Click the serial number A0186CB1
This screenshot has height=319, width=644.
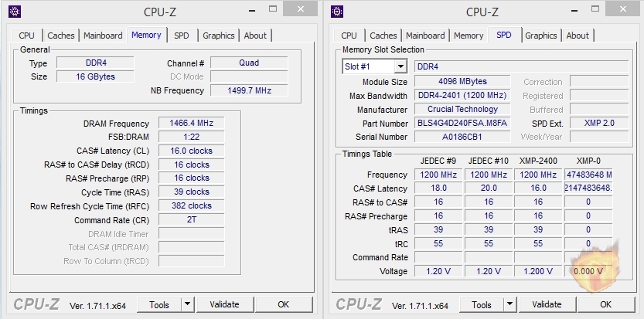462,137
